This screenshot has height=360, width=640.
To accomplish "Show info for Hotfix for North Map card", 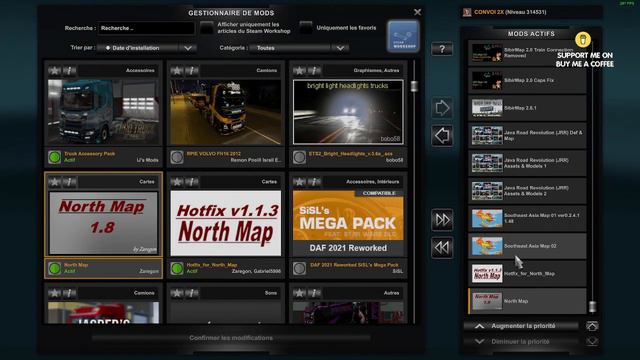I will pyautogui.click(x=192, y=182).
